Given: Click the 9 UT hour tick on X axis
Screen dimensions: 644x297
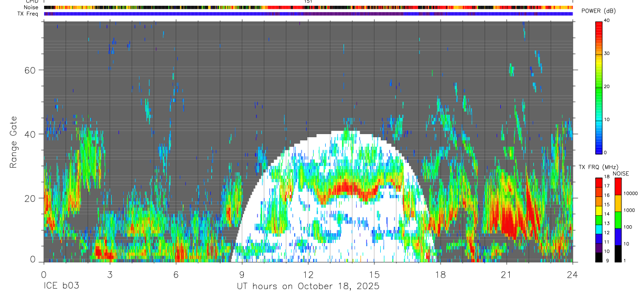Looking at the screenshot, I should (242, 274).
